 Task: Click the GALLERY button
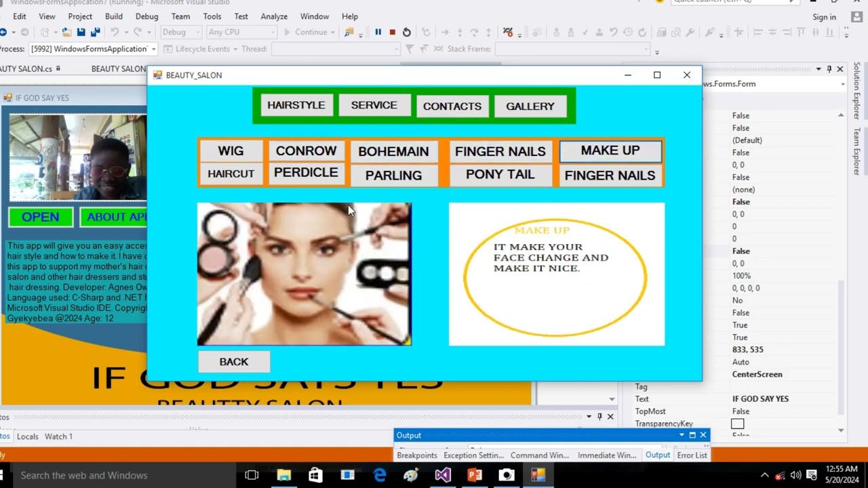click(x=530, y=106)
